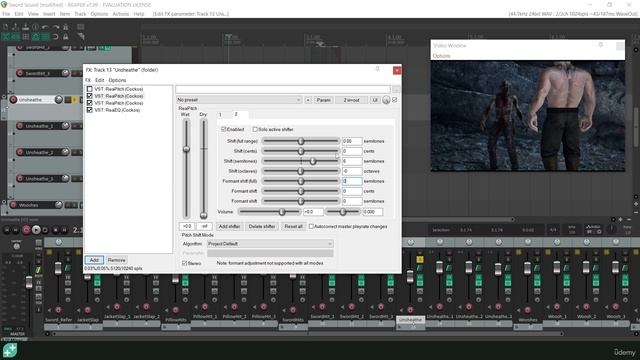Toggle the locking padlock toolbar icon

coord(65,37)
